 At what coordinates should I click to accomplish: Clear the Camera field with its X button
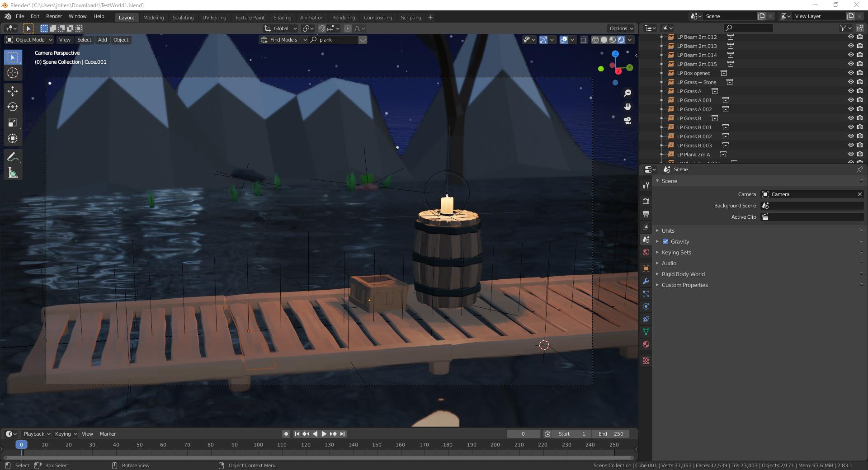pyautogui.click(x=860, y=194)
